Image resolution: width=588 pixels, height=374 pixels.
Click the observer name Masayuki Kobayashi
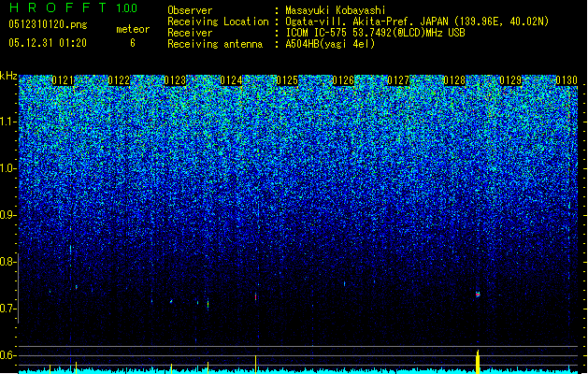[x=336, y=10]
